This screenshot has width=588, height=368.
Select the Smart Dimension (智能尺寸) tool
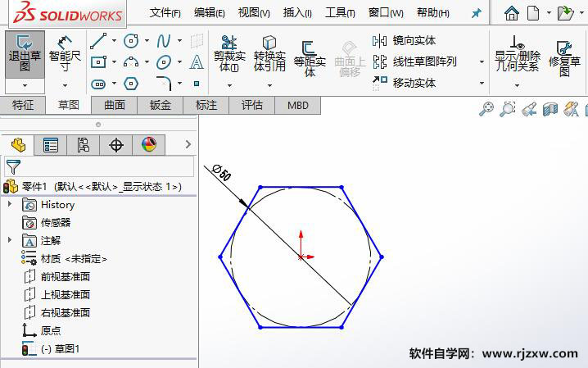(65, 54)
